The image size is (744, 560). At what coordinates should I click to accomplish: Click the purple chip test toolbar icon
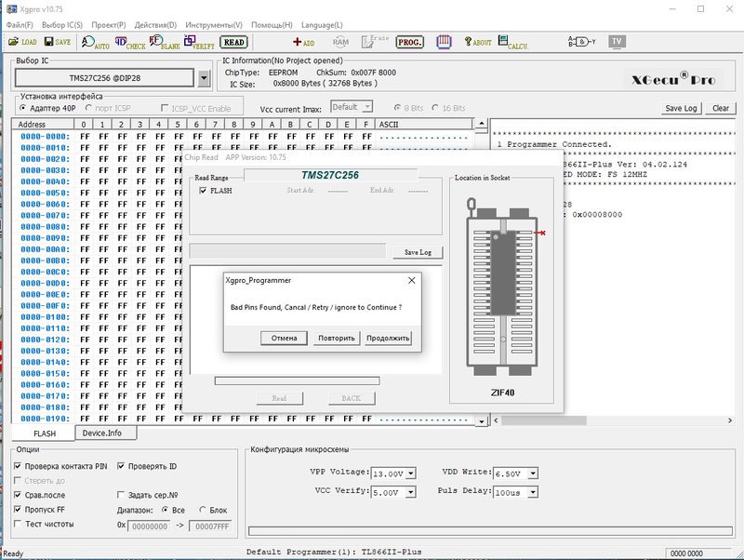[x=444, y=42]
